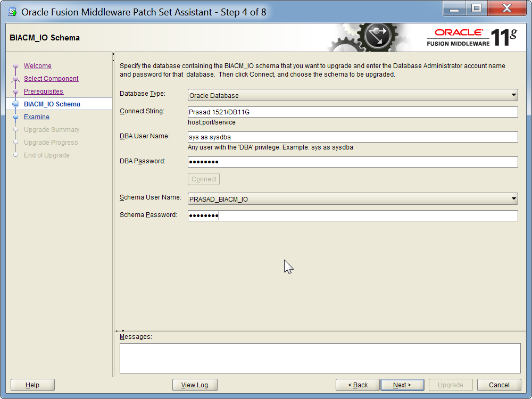Click the Messages label
The image size is (532, 399).
[x=136, y=337]
